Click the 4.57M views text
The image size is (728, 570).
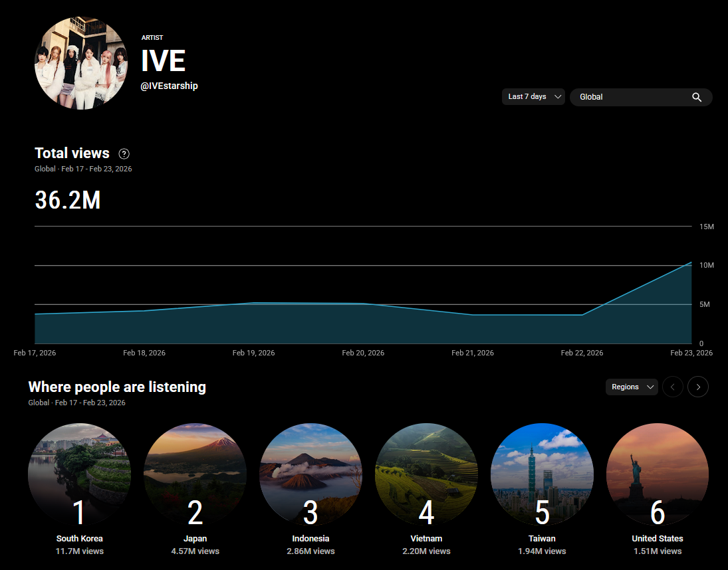pyautogui.click(x=195, y=551)
